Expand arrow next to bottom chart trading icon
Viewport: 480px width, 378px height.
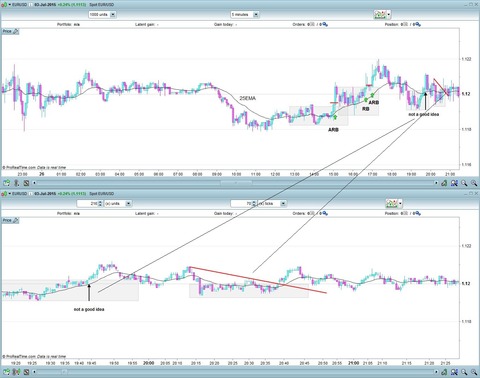click(401, 203)
